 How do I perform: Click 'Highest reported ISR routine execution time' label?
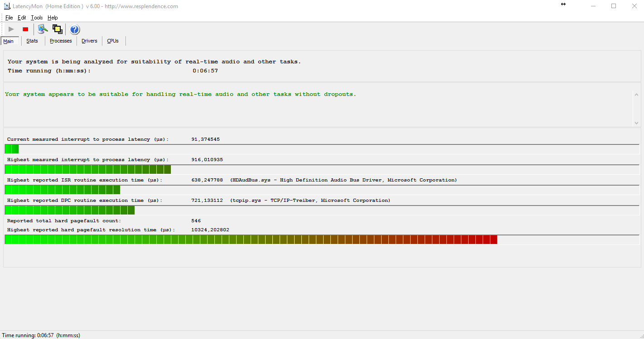pyautogui.click(x=85, y=180)
